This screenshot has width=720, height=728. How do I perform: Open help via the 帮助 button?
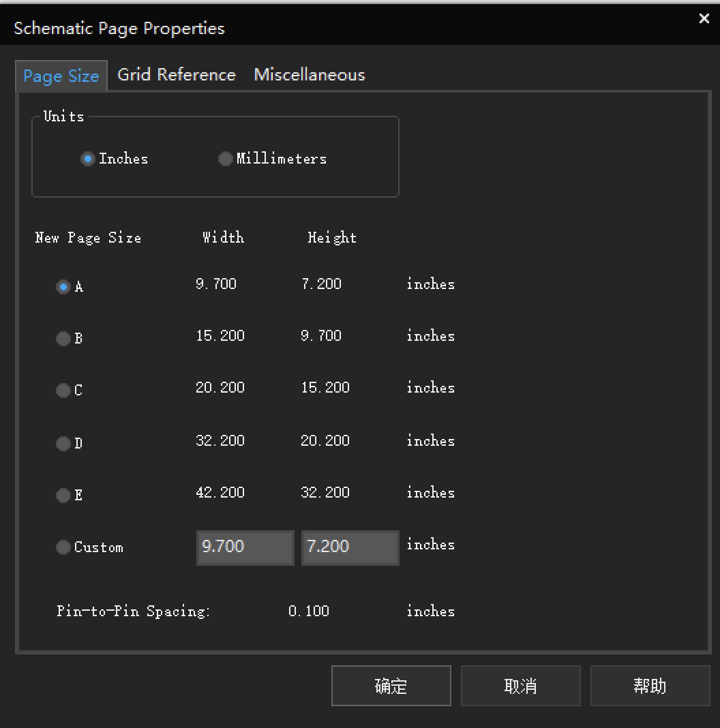[x=650, y=685]
